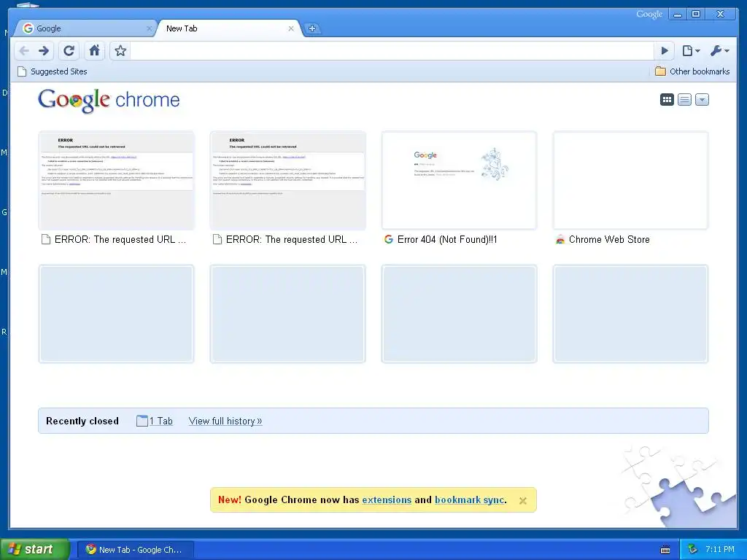This screenshot has width=747, height=560.
Task: Go forward with the right arrow button
Action: point(44,50)
